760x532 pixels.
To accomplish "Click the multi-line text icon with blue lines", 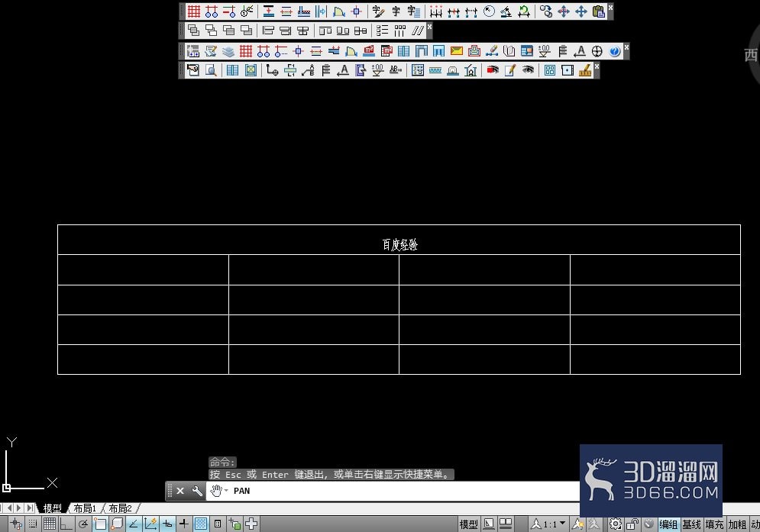I will coord(413,11).
